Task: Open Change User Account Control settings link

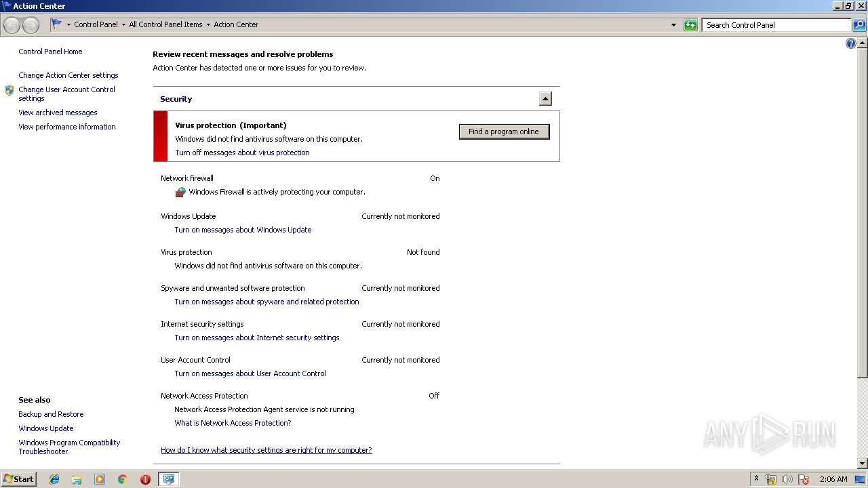Action: coord(66,94)
